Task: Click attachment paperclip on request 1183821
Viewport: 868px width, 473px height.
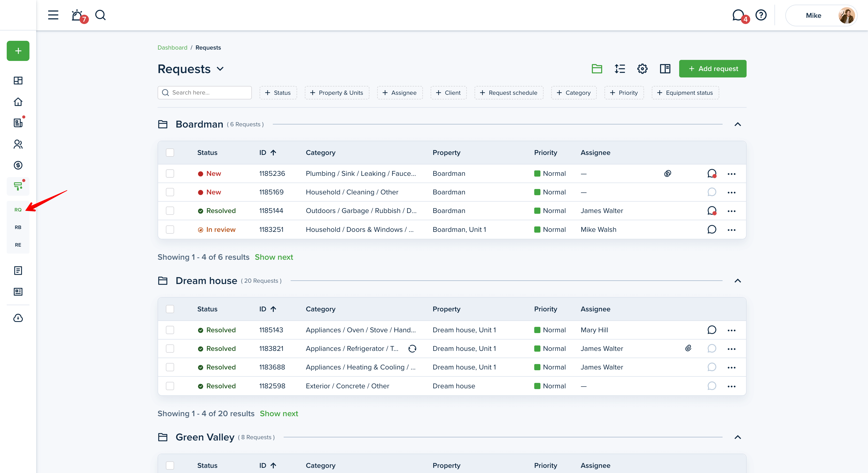Action: [688, 349]
